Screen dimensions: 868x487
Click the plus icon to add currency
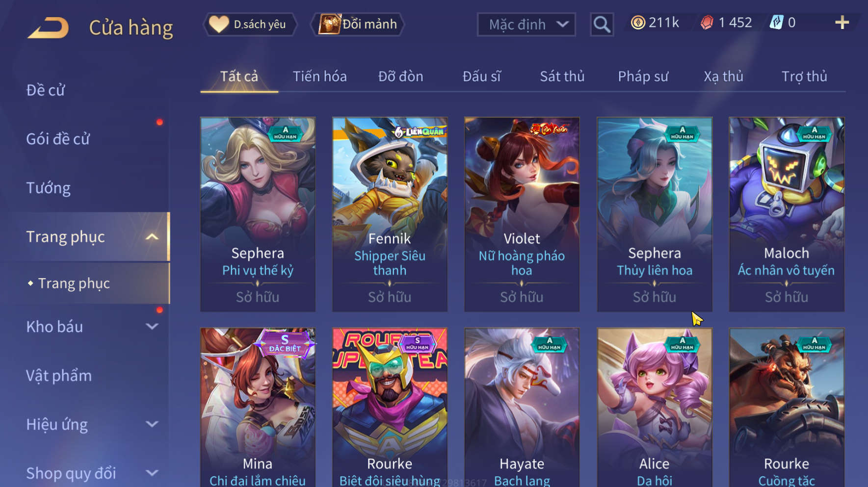[x=842, y=23]
